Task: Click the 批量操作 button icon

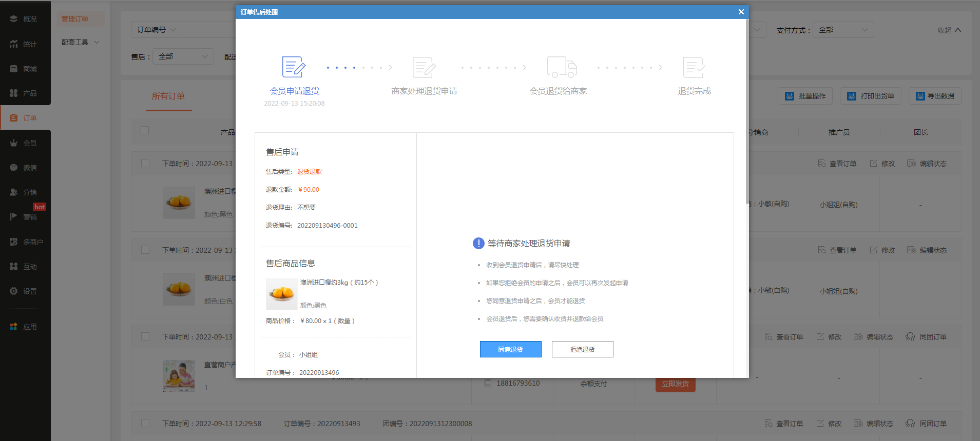Action: (x=790, y=96)
